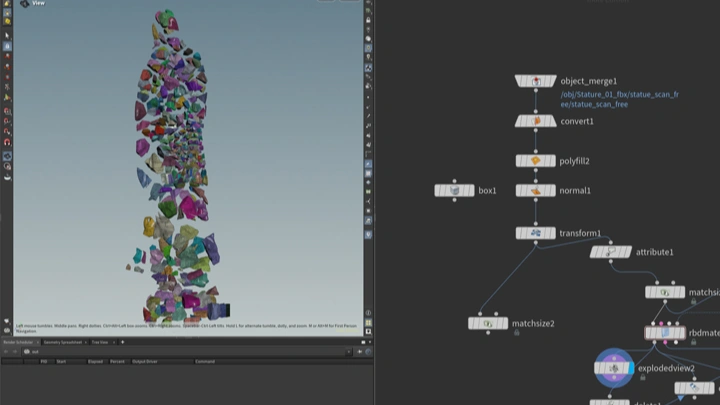Click the object_merge1 node icon
The width and height of the screenshot is (720, 405).
(535, 81)
